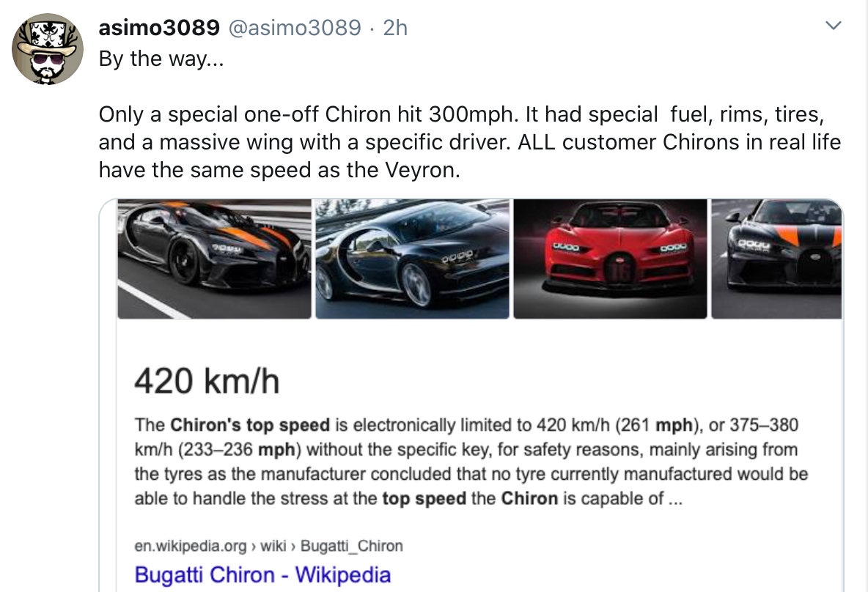
Task: Click the bold "Chiron's top speed" snippet text
Action: tap(250, 425)
